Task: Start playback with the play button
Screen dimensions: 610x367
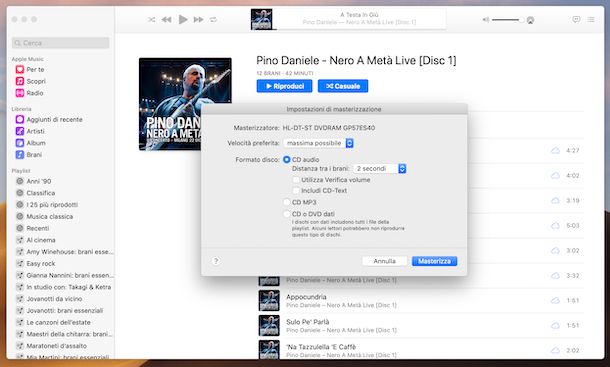Action: point(183,19)
